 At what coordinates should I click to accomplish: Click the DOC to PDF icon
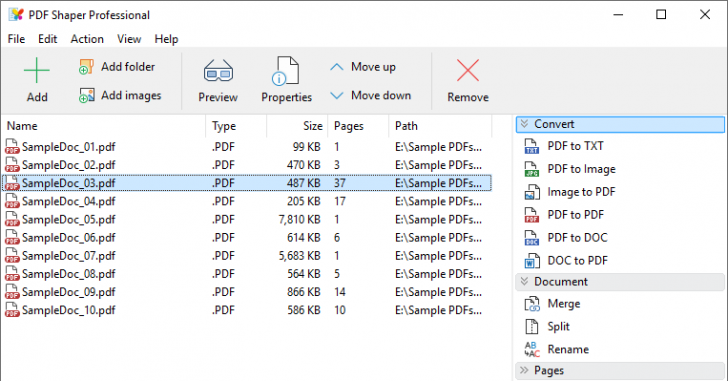532,261
